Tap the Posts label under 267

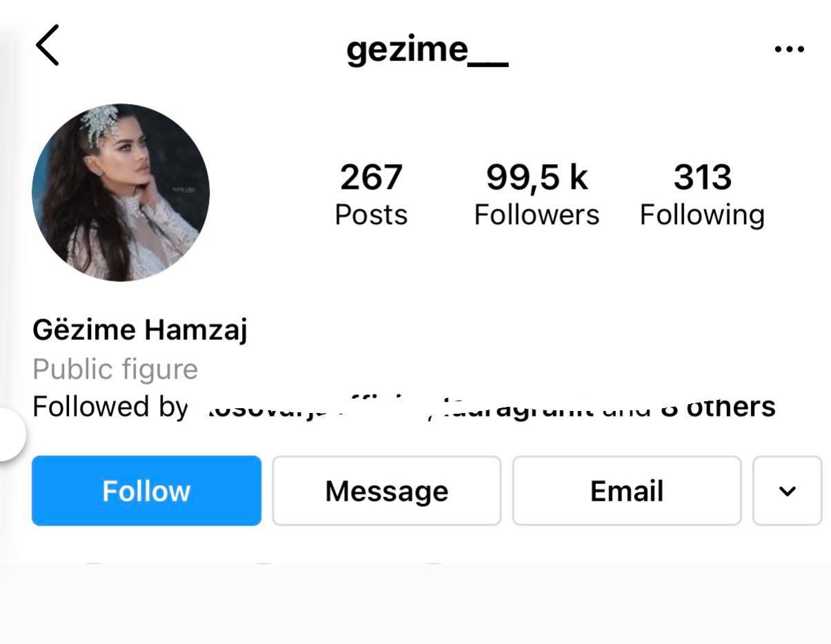pyautogui.click(x=371, y=214)
